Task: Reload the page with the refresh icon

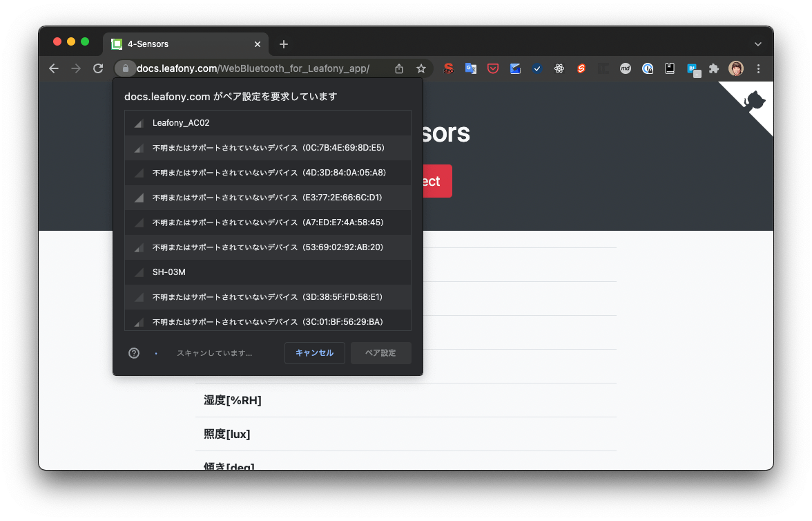Action: 98,68
